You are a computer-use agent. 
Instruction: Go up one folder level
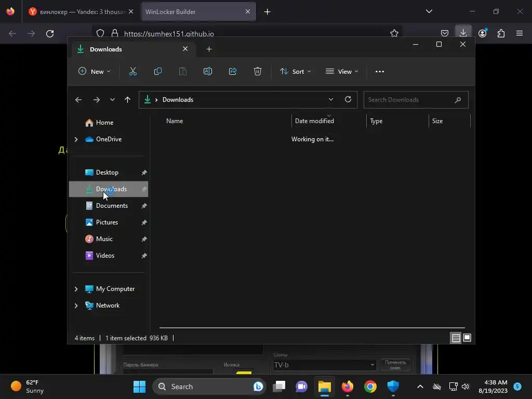point(128,100)
